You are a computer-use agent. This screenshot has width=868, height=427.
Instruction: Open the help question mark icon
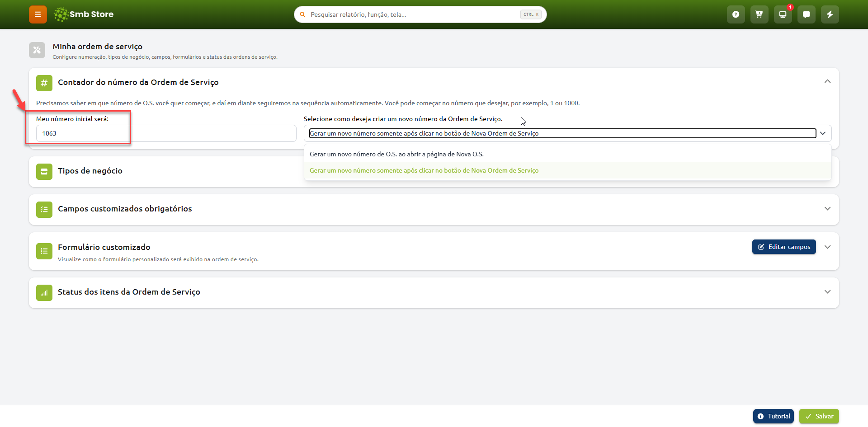point(736,14)
